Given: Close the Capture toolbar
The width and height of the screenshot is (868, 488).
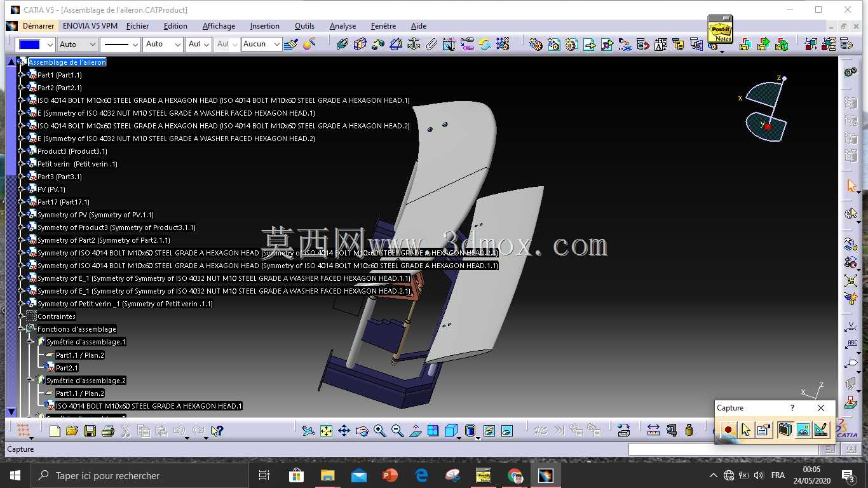Looking at the screenshot, I should (821, 408).
